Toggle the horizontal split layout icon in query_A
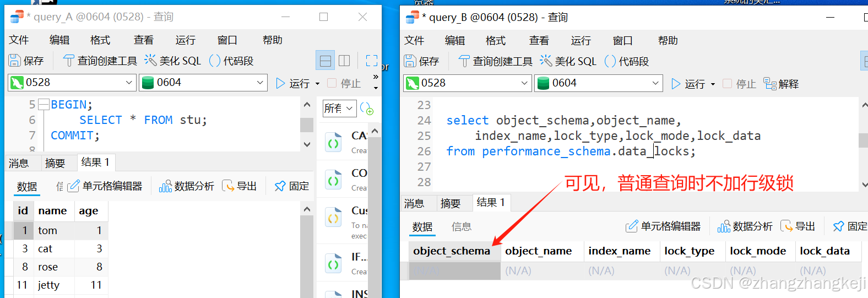 click(325, 61)
